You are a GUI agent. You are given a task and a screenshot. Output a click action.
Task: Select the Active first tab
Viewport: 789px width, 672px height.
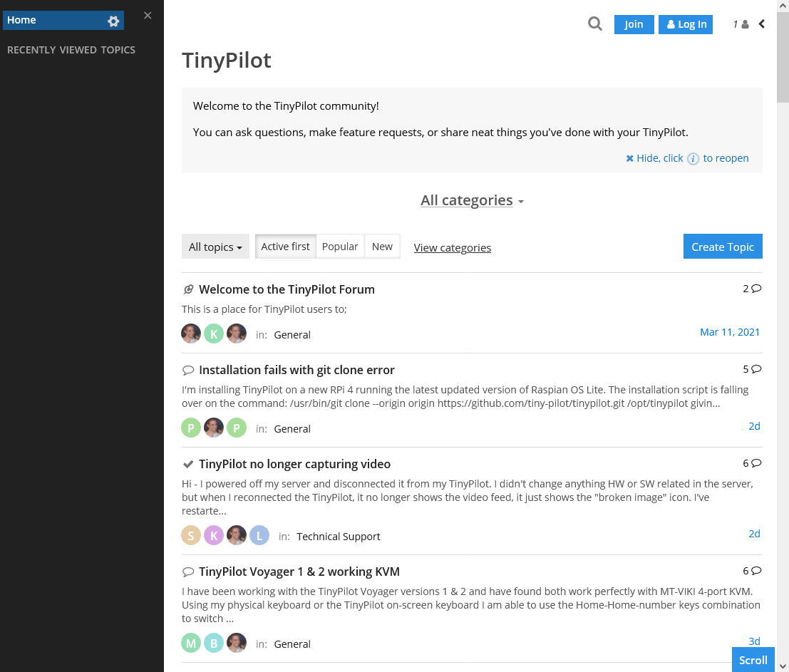point(285,247)
